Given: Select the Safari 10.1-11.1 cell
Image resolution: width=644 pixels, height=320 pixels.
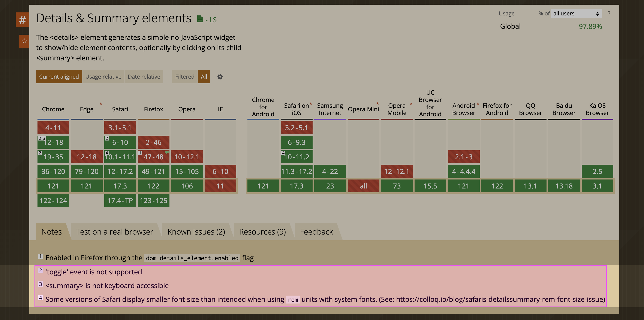Looking at the screenshot, I should click(x=120, y=157).
